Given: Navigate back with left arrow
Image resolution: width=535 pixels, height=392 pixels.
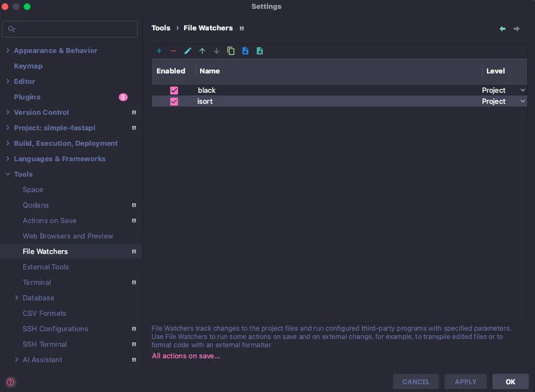Looking at the screenshot, I should tap(502, 29).
